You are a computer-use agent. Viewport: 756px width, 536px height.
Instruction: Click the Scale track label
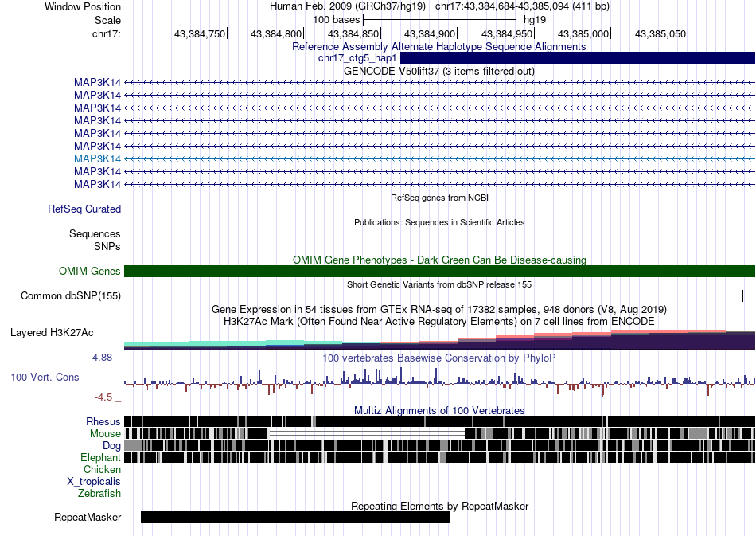(x=107, y=20)
